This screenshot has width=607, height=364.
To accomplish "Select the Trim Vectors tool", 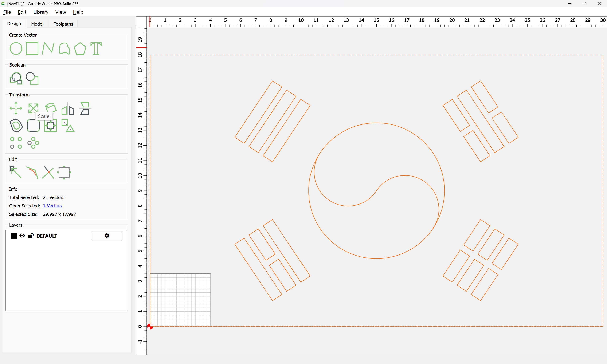I will tap(48, 173).
